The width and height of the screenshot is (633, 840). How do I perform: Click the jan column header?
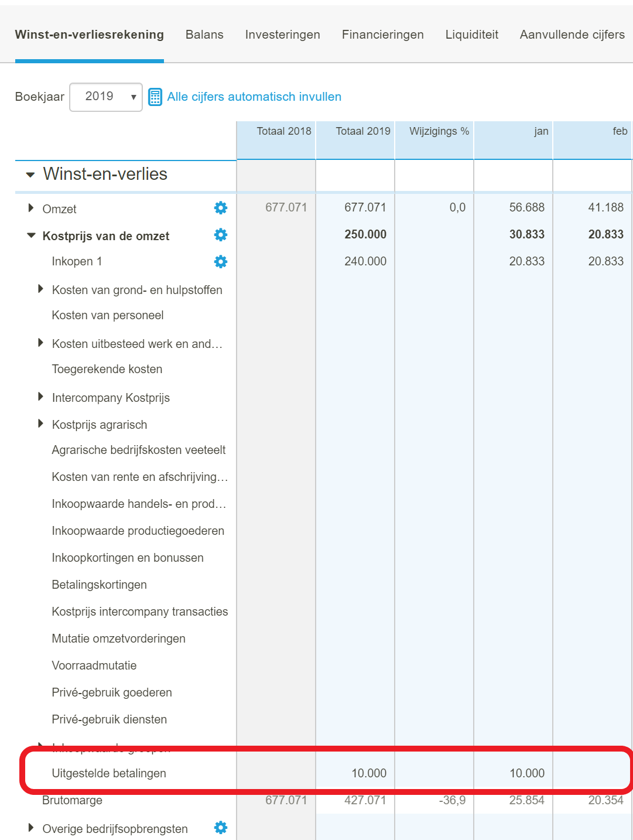[x=514, y=140]
